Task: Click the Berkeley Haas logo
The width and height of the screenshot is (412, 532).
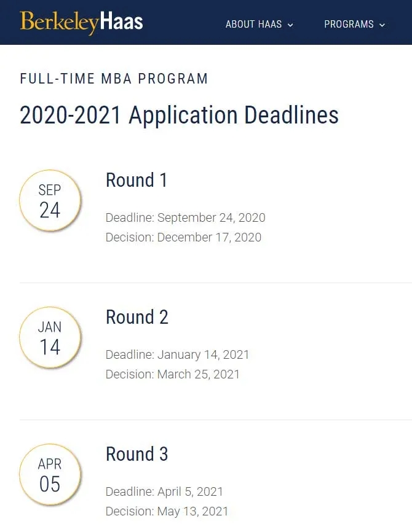Action: (82, 22)
